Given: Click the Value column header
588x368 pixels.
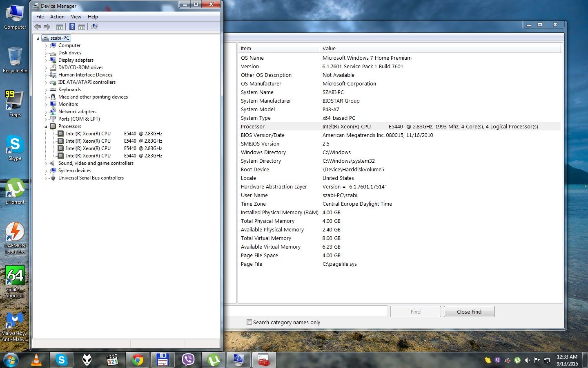Looking at the screenshot, I should (441, 48).
